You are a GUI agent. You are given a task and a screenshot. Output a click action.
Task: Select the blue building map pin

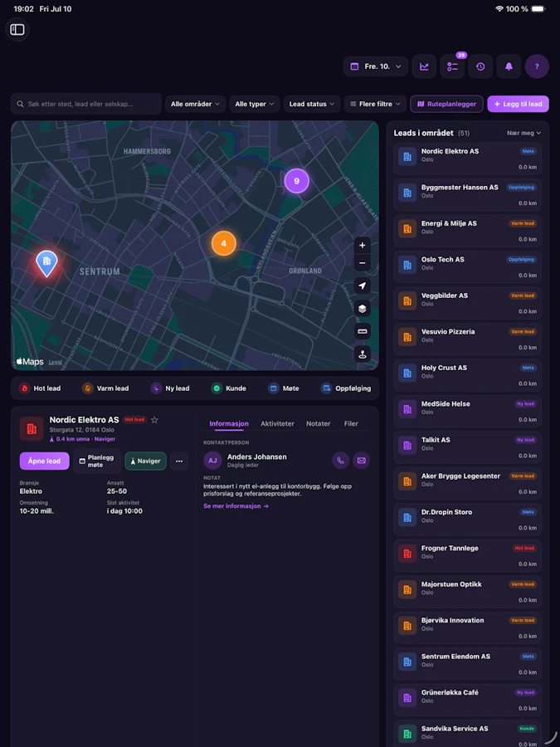pos(46,263)
